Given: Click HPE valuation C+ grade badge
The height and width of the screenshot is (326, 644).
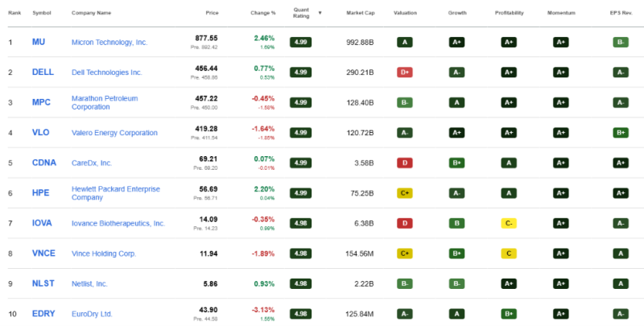Looking at the screenshot, I should click(405, 193).
